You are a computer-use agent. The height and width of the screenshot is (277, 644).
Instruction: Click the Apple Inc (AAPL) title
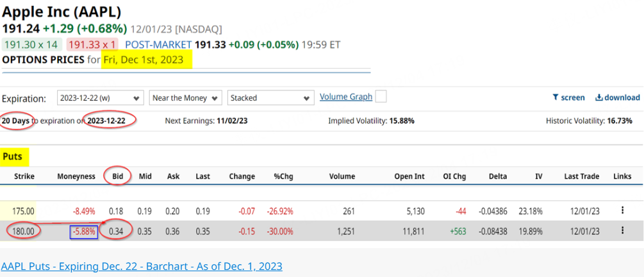(62, 12)
